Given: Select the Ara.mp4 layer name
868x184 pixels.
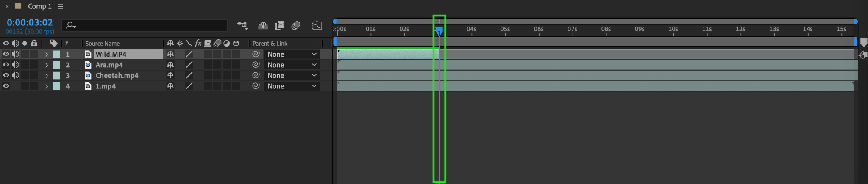Looking at the screenshot, I should coord(109,65).
